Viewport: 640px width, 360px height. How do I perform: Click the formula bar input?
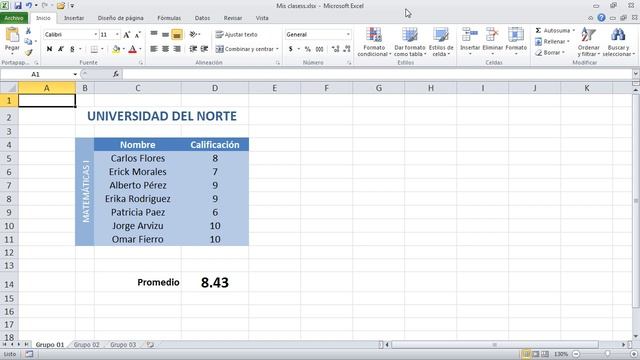click(378, 74)
